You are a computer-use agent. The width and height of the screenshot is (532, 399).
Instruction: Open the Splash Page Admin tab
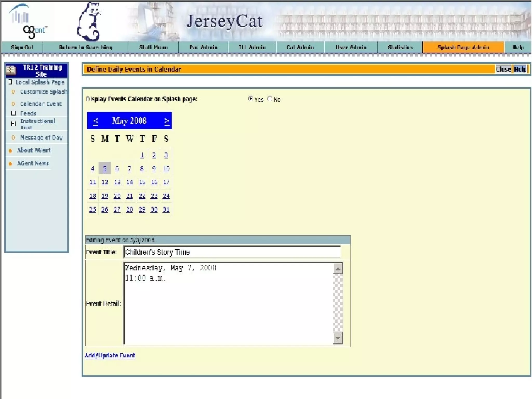click(463, 47)
